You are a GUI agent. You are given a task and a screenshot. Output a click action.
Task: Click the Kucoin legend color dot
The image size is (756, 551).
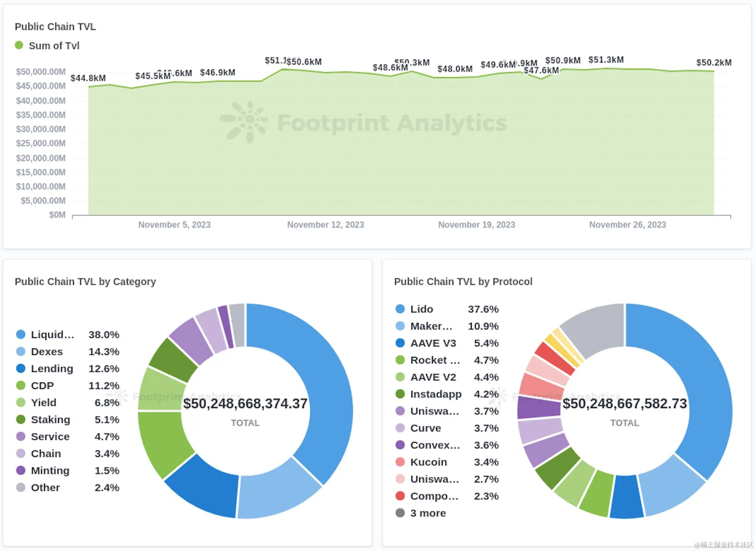400,462
